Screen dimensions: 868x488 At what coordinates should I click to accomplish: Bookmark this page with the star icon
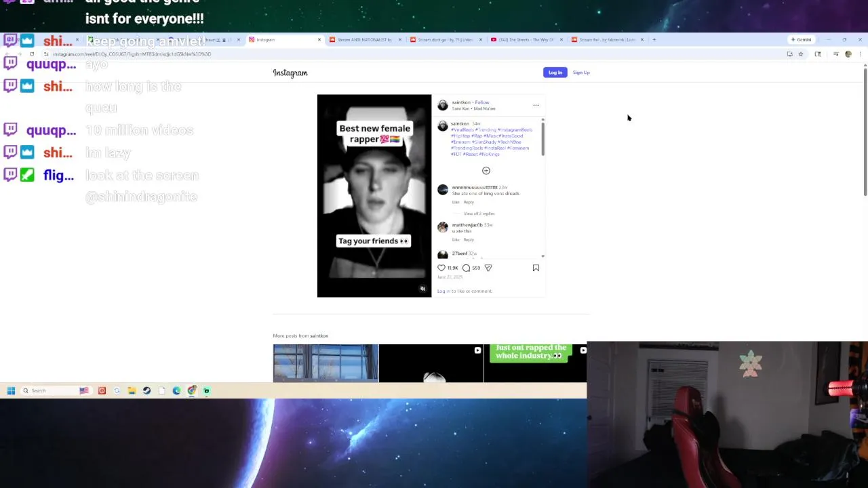801,54
